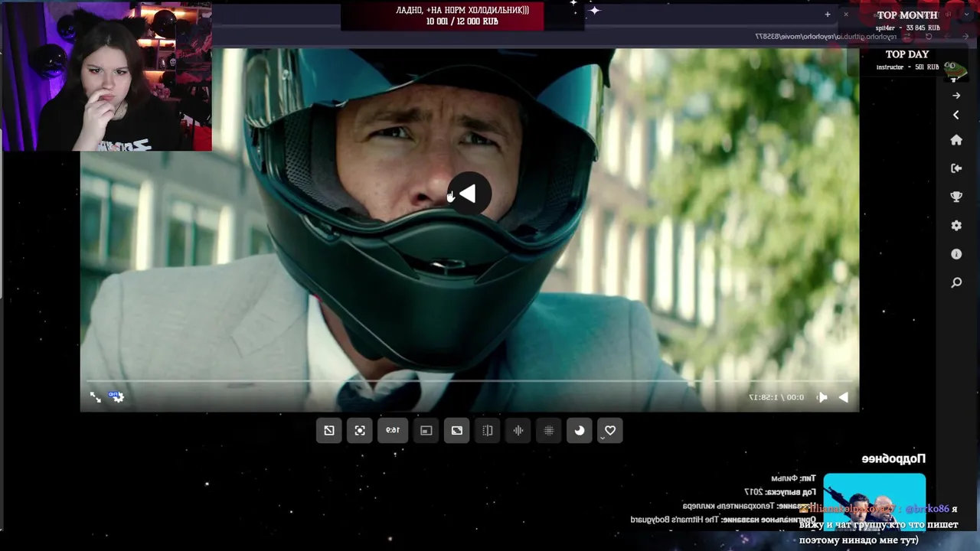
Task: Open the player quality settings gear
Action: [x=116, y=396]
